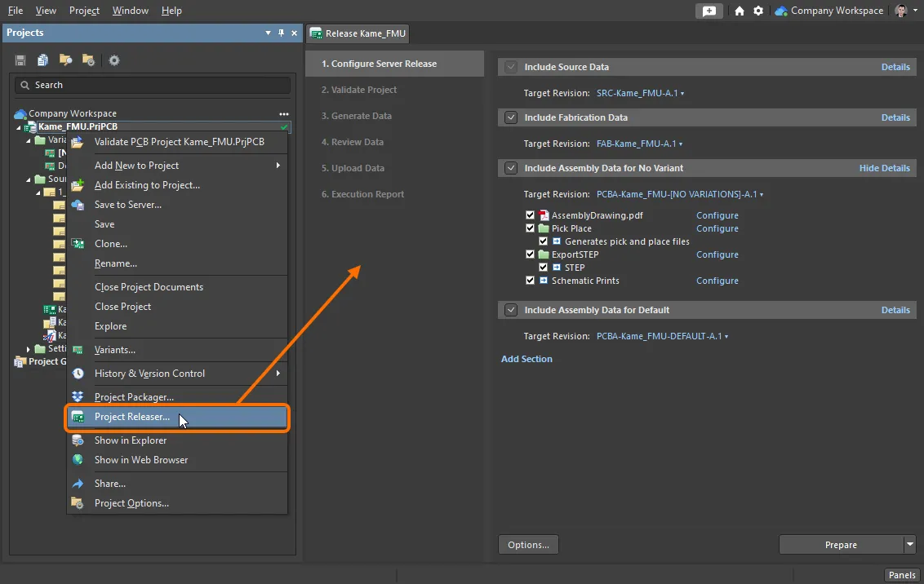Open the Projects panel dropdown menu arrow

pyautogui.click(x=268, y=33)
